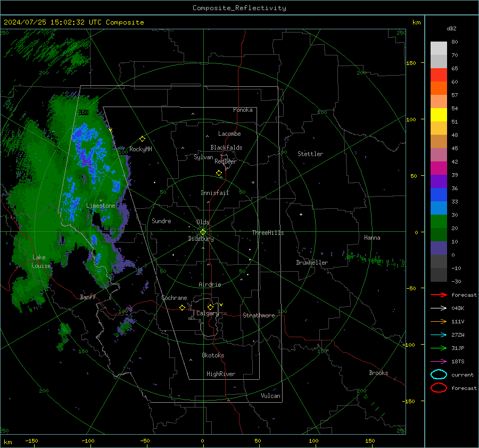Click the Vulcan label
Screen dimensions: 479x448
[270, 396]
